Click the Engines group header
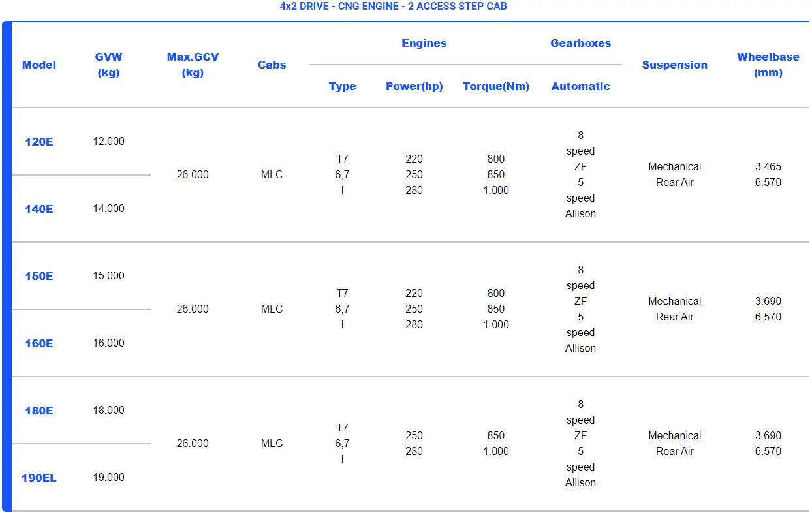 pyautogui.click(x=424, y=44)
